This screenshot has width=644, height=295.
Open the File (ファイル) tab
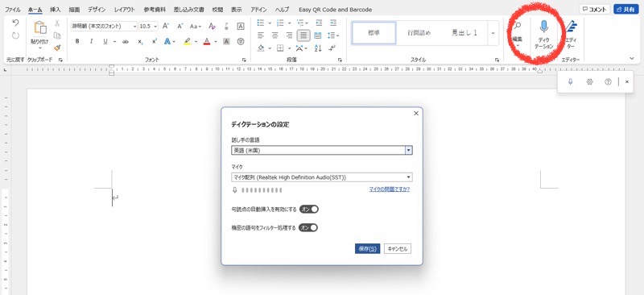(13, 10)
